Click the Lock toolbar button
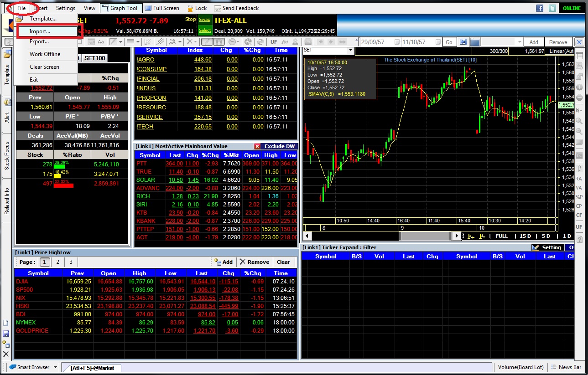 coord(197,8)
